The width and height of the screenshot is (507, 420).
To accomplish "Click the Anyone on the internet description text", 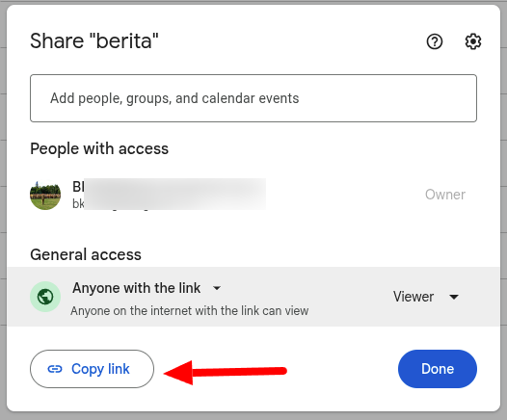I will point(190,311).
